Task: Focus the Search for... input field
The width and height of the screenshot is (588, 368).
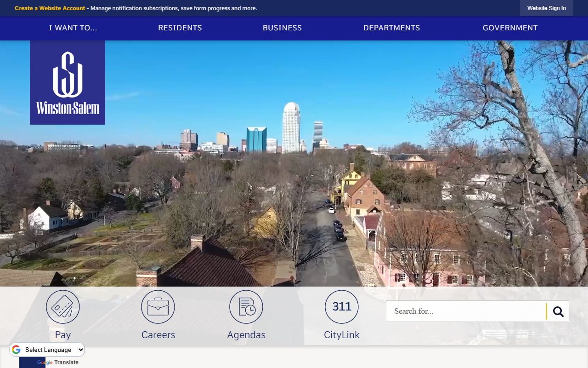Action: pos(466,311)
